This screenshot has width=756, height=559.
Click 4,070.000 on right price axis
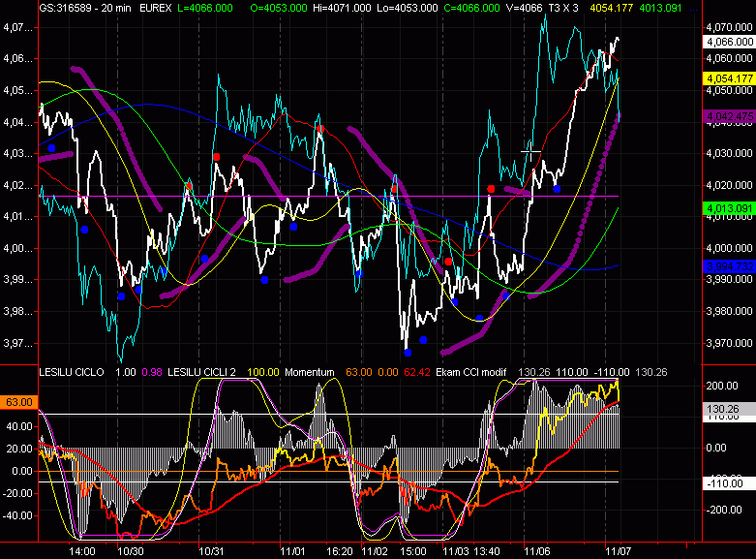(730, 27)
